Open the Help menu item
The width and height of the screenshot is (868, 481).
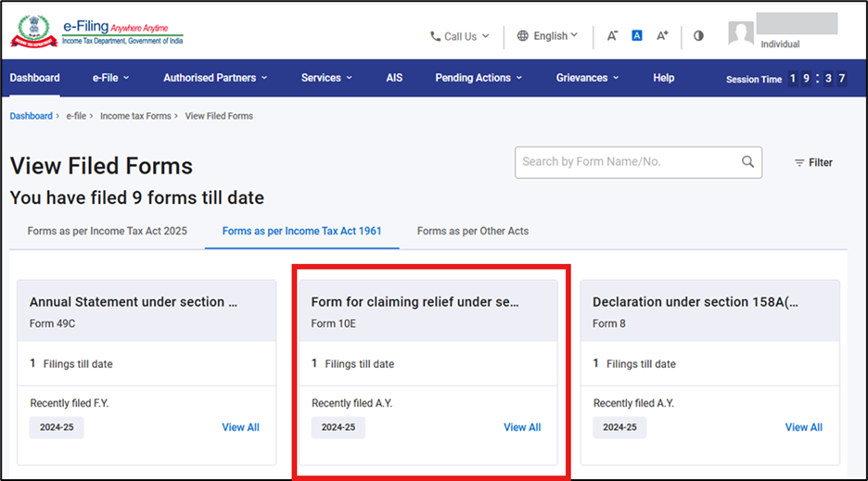[x=663, y=78]
